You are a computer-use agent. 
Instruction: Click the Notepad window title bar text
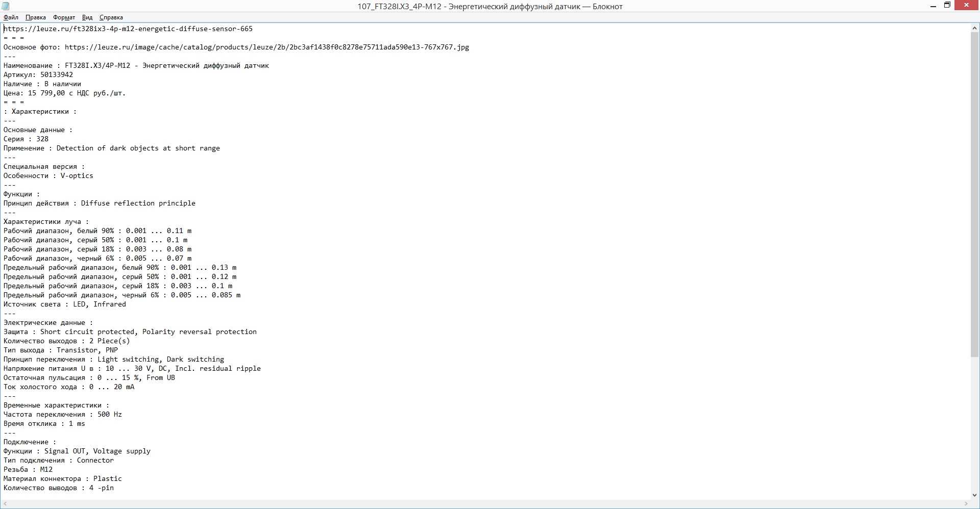(490, 6)
